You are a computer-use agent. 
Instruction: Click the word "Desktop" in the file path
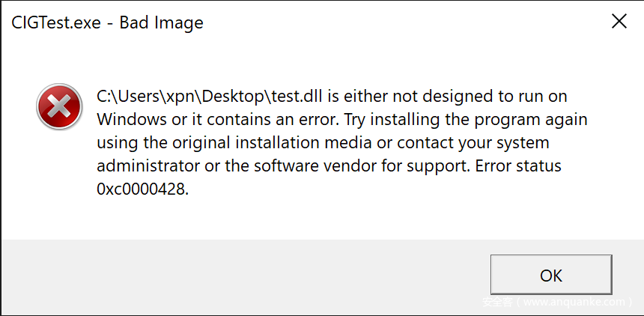coord(230,97)
